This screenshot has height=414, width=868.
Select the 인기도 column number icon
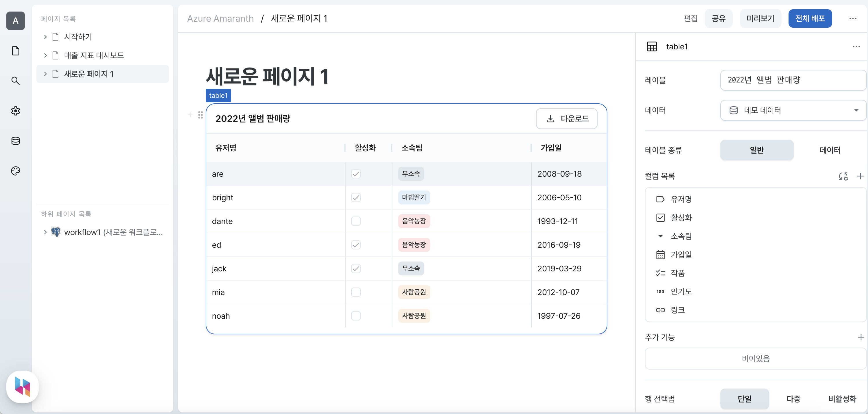[x=660, y=292]
